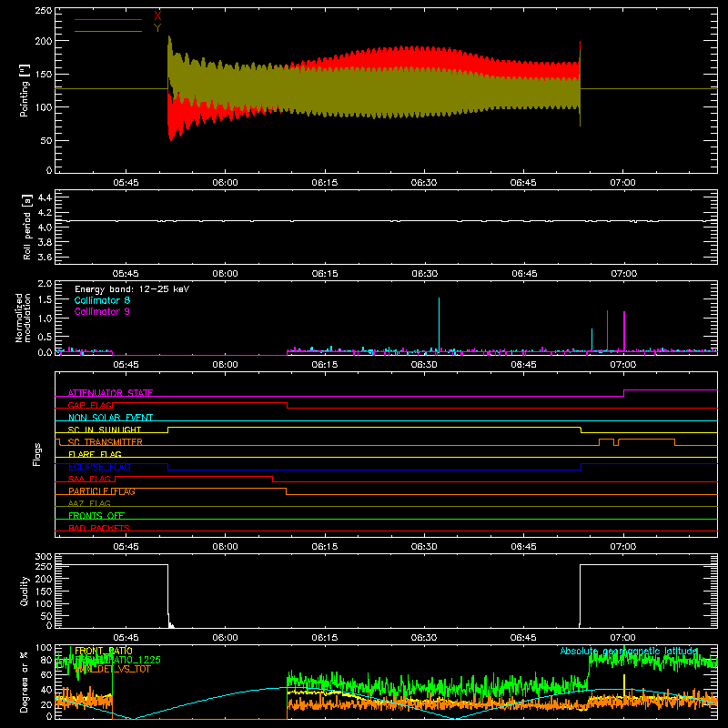Click the 'Pointing' vertical axis title
This screenshot has height=728, width=728.
[x=25, y=90]
